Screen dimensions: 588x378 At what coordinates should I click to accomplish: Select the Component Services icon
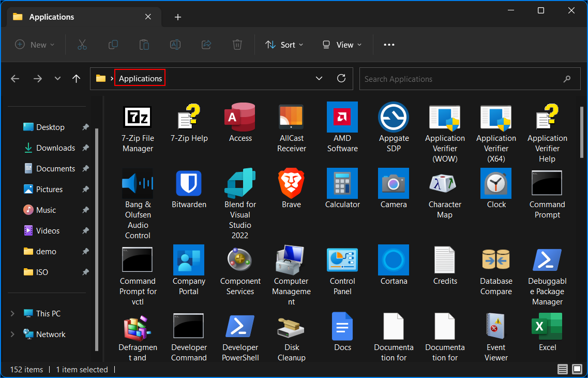click(x=240, y=259)
